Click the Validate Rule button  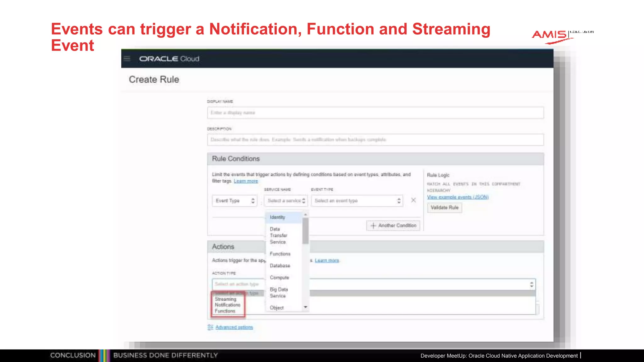445,208
